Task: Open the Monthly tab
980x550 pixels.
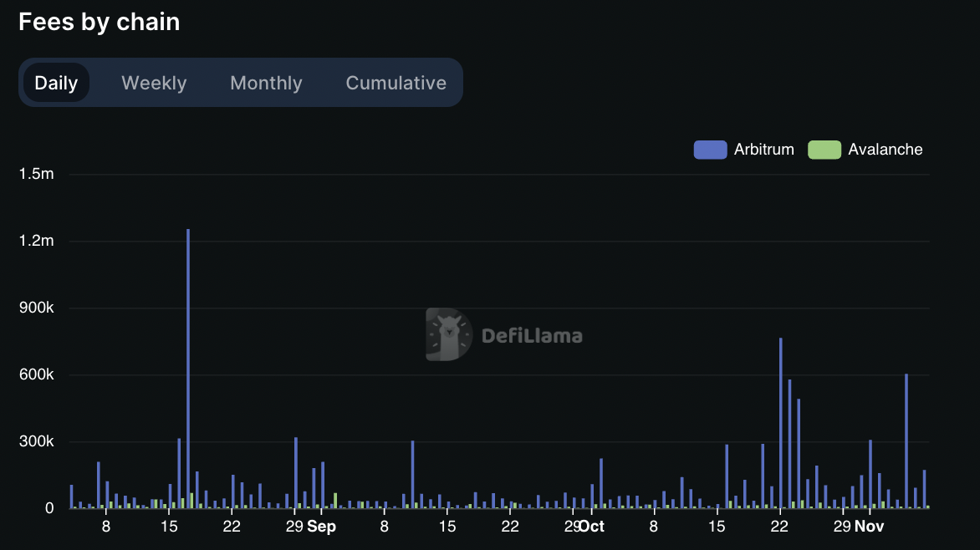Action: coord(266,83)
